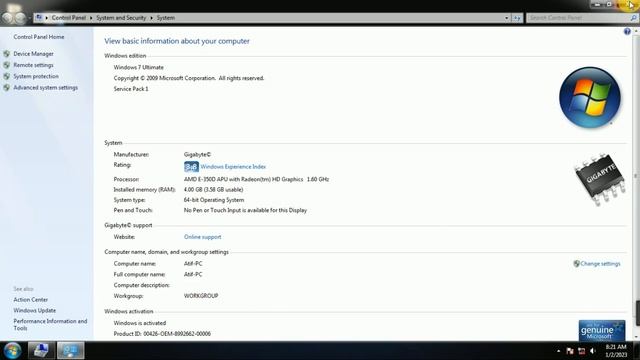Click the Search Control Panel field
The width and height of the screenshot is (640, 360).
578,18
